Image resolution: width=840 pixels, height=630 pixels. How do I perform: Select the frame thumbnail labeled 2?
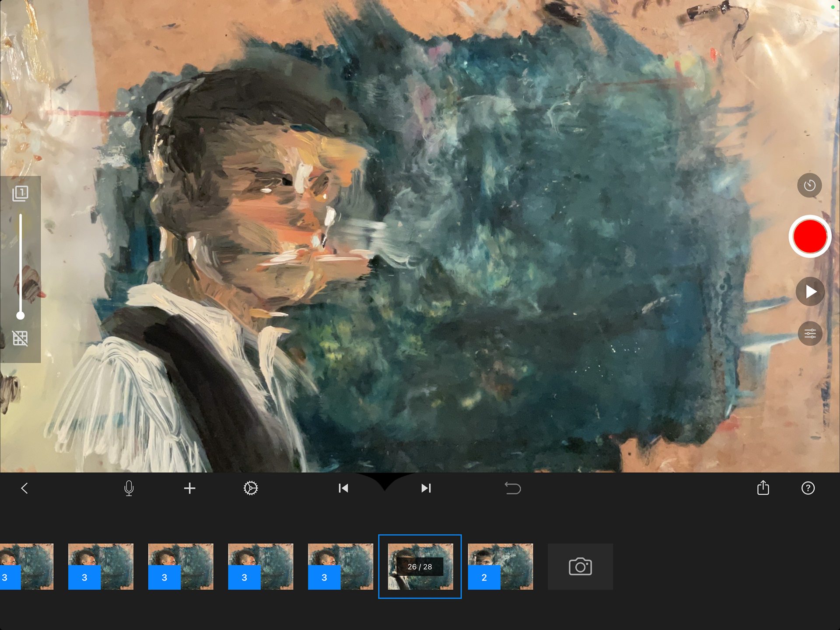(x=500, y=567)
